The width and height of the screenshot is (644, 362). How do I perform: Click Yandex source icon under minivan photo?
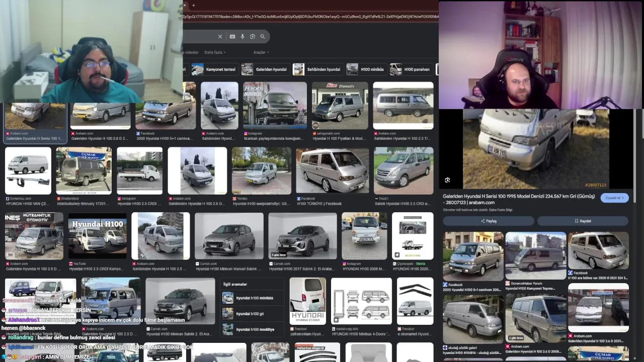coord(234,199)
